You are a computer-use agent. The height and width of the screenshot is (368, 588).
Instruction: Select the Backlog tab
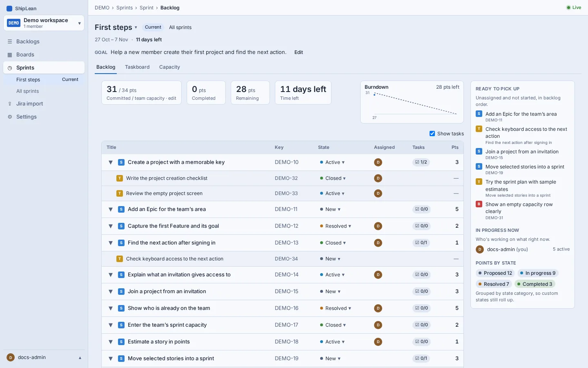coord(106,67)
